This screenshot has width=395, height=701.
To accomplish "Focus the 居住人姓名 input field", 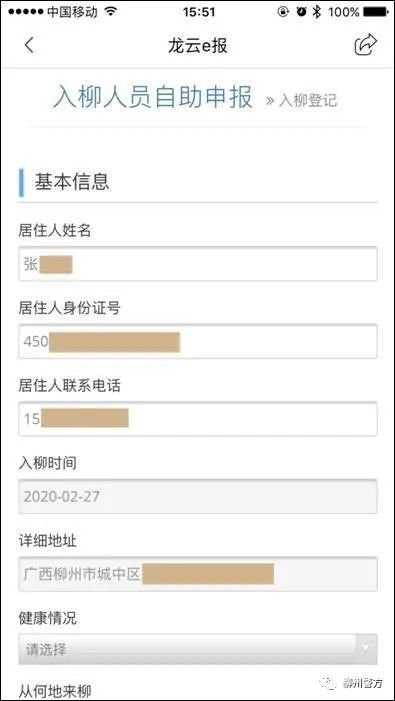I will [198, 264].
